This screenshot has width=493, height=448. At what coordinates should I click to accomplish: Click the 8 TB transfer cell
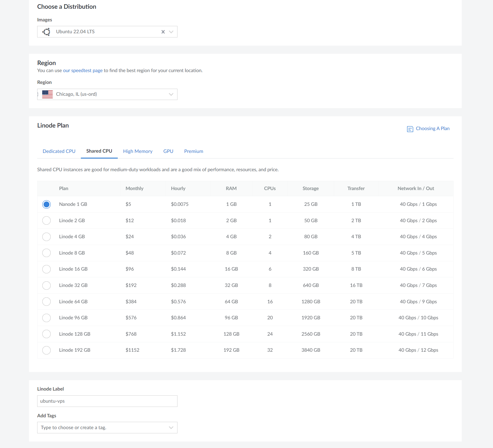pyautogui.click(x=356, y=269)
